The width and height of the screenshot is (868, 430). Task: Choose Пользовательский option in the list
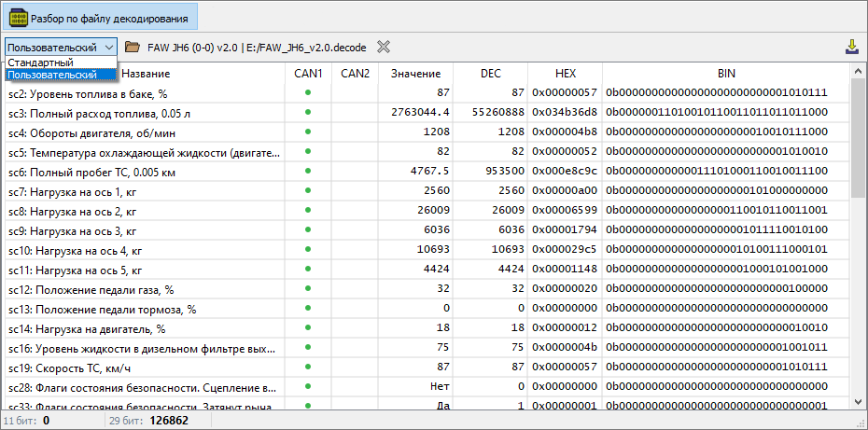click(52, 75)
